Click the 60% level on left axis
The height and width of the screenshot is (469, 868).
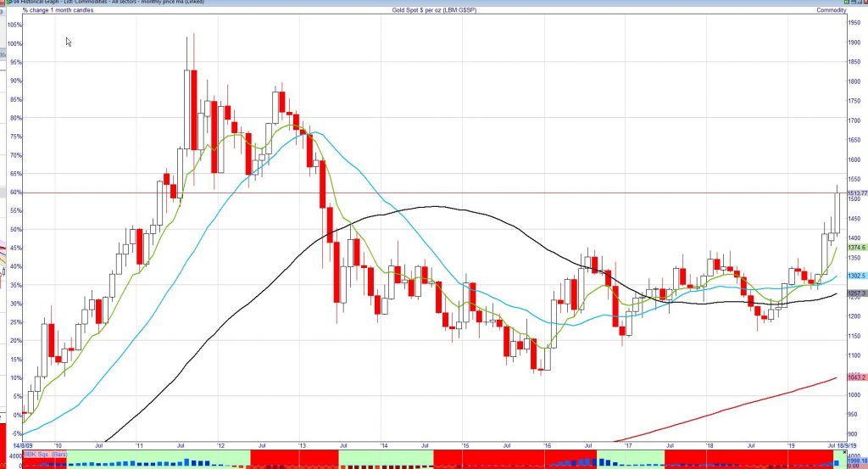pyautogui.click(x=15, y=193)
